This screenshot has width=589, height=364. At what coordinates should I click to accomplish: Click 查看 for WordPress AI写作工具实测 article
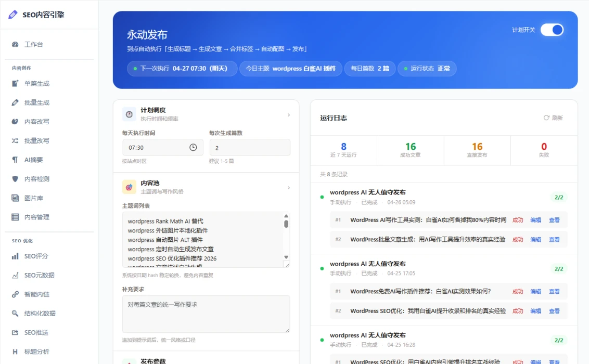click(555, 220)
